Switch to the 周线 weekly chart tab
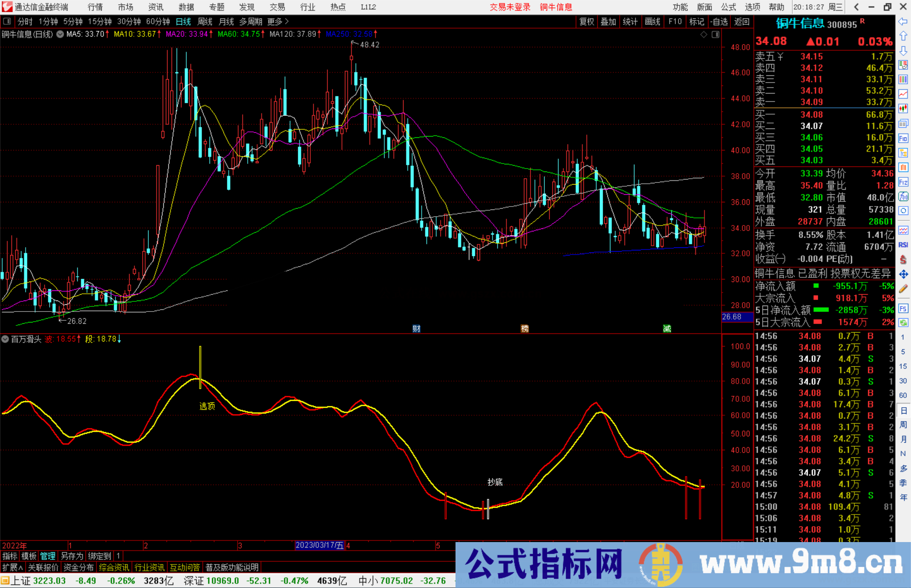911x588 pixels. click(x=205, y=21)
